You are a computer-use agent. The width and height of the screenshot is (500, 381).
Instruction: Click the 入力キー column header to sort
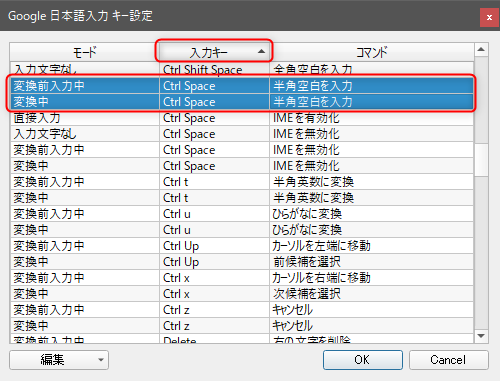click(x=214, y=52)
